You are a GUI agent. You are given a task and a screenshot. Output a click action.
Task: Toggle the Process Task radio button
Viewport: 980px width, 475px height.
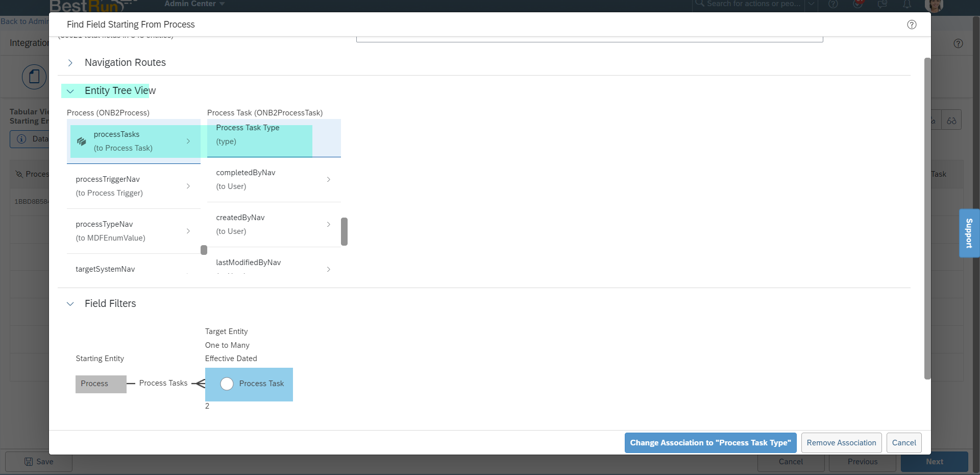[227, 384]
